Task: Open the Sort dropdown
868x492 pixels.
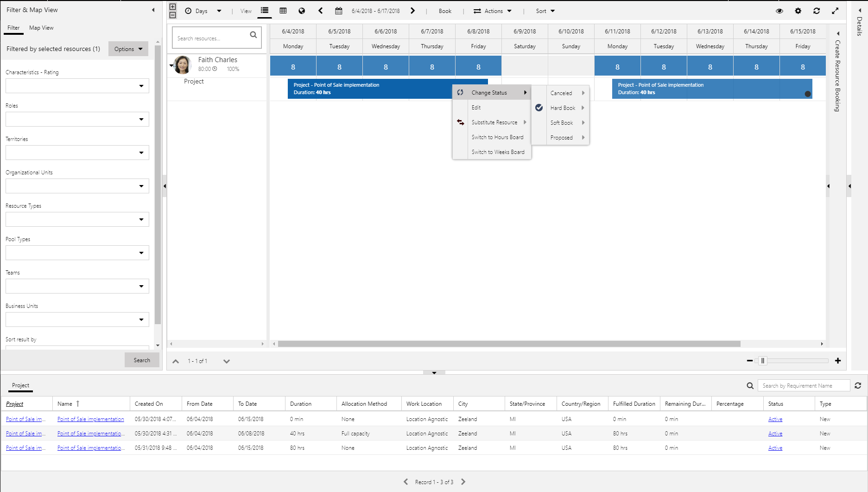Action: point(545,11)
